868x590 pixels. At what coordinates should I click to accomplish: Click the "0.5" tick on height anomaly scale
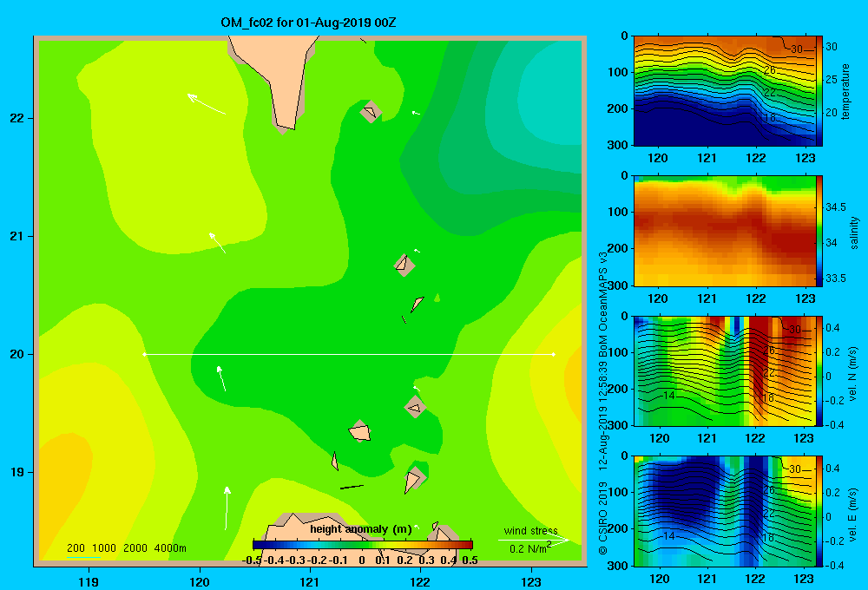pyautogui.click(x=470, y=560)
